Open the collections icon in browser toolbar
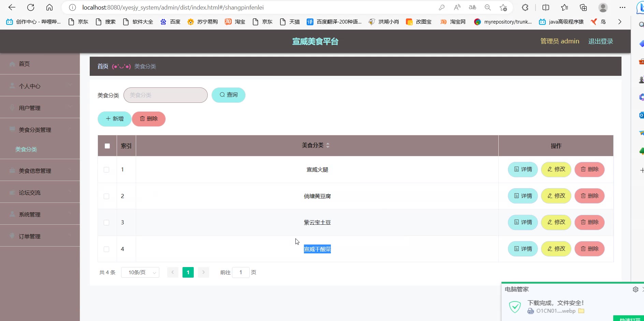 [x=583, y=7]
